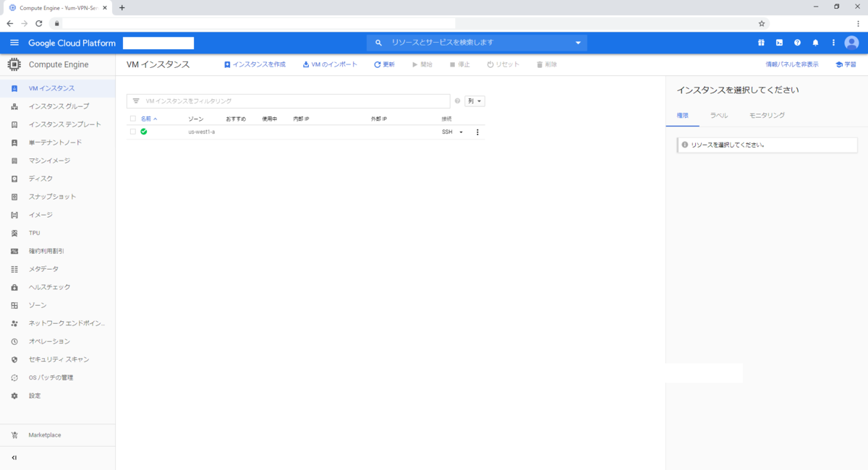Screen dimensions: 868x470
Task: Open the gift free trial icon
Action: (x=761, y=43)
